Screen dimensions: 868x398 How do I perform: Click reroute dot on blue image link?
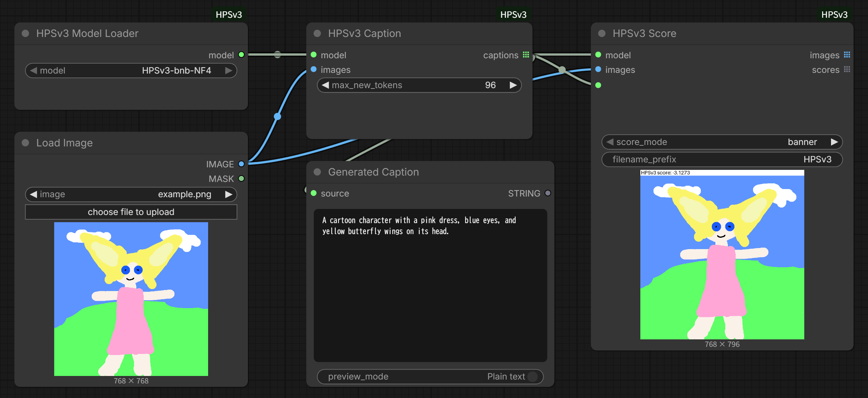coord(277,116)
